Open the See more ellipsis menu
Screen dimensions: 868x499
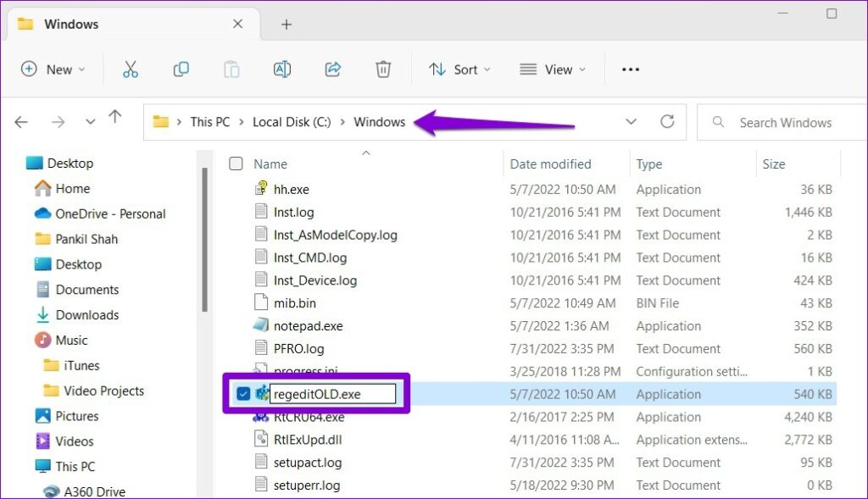click(630, 69)
